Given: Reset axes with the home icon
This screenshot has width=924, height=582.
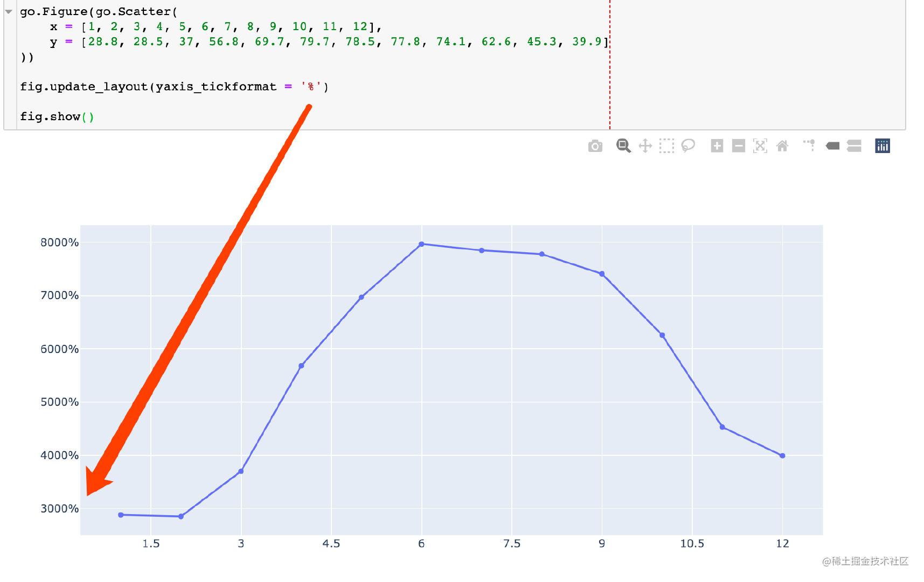Looking at the screenshot, I should click(x=783, y=145).
